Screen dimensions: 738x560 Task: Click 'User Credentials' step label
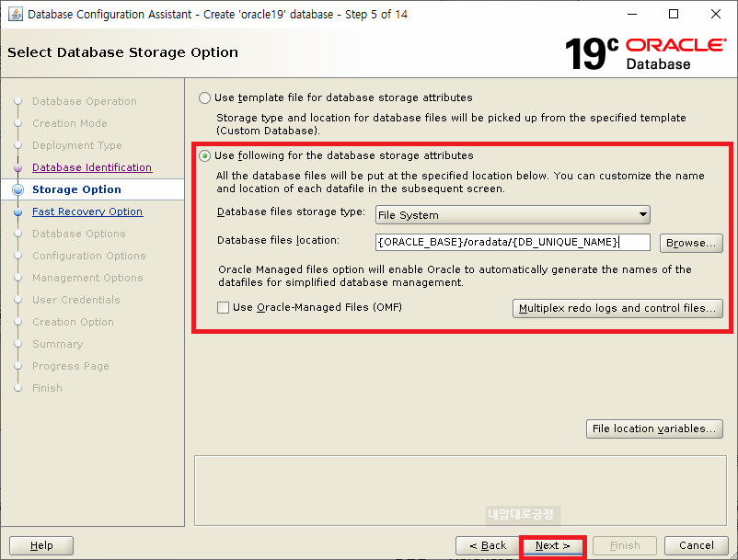(76, 300)
